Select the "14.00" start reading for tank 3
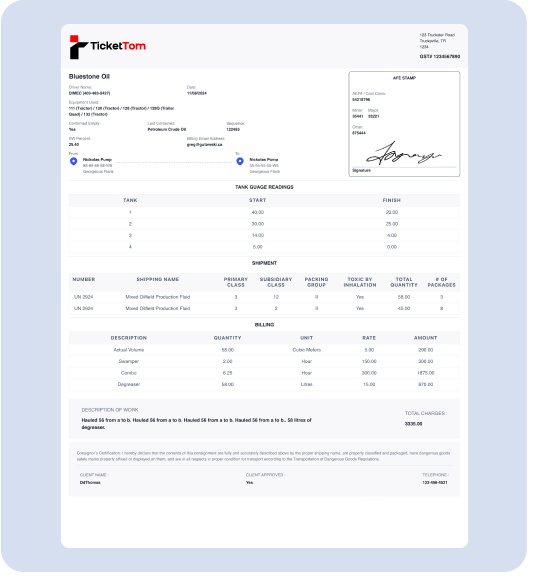This screenshot has width=544, height=576. pyautogui.click(x=257, y=235)
